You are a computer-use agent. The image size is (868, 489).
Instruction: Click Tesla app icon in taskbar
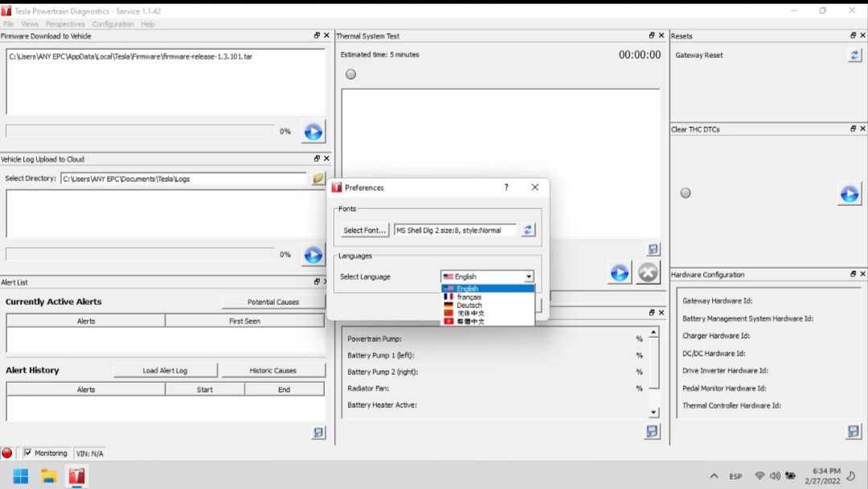(x=76, y=476)
